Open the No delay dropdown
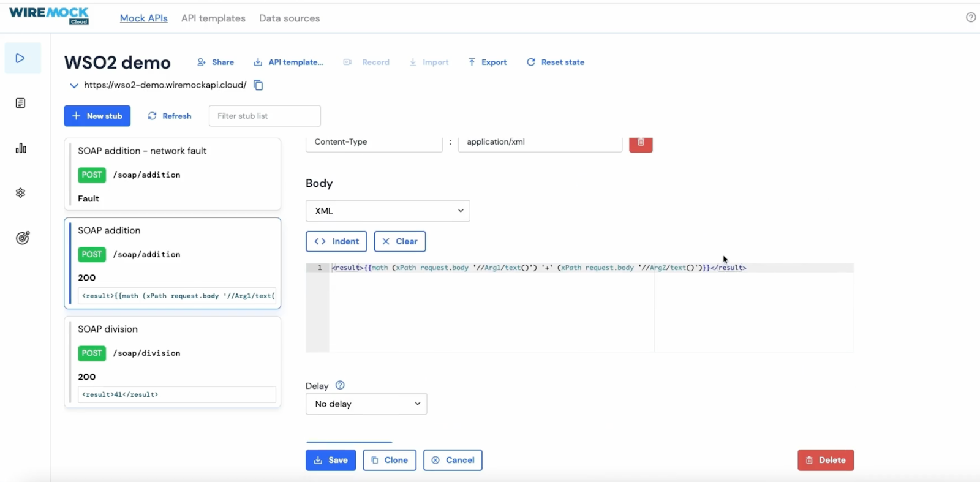This screenshot has height=482, width=980. [366, 404]
